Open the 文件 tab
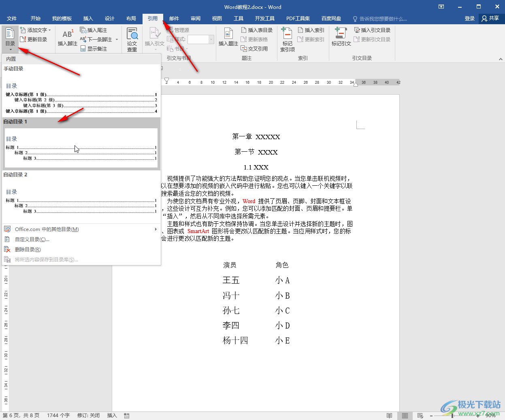505x420 pixels. (12, 19)
